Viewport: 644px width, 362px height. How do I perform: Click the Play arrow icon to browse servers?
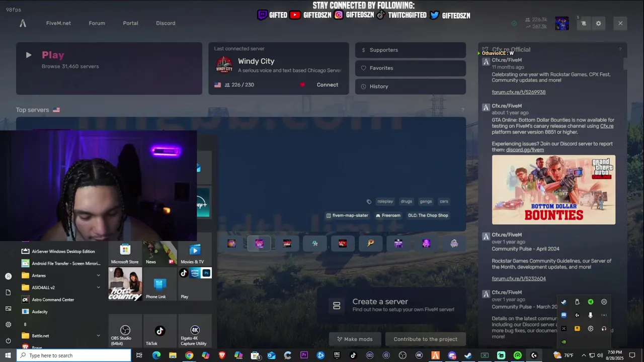click(29, 55)
